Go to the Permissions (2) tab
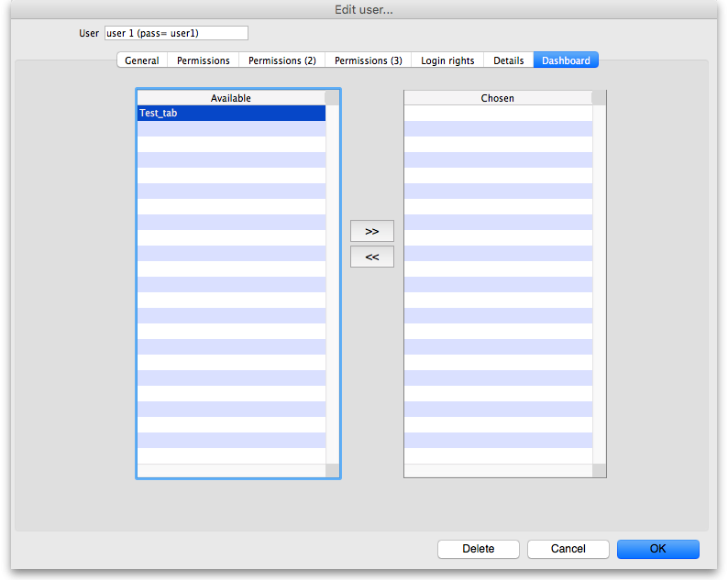728x580 pixels. [x=281, y=60]
